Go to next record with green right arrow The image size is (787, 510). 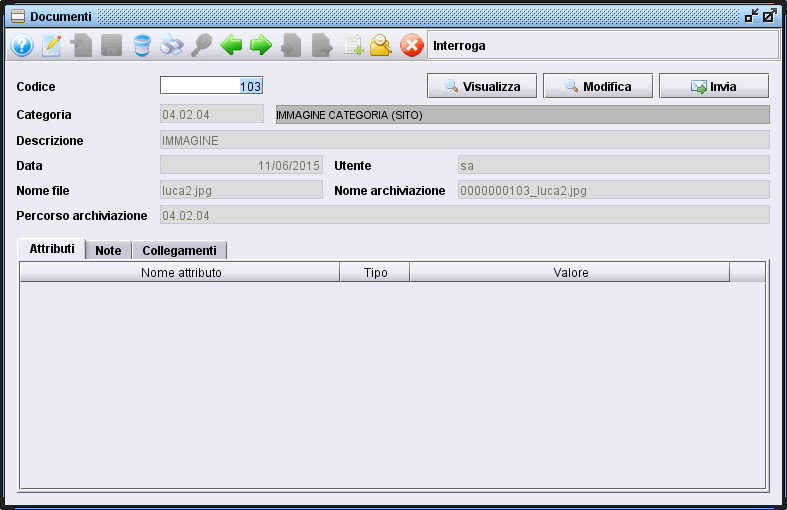tap(261, 46)
